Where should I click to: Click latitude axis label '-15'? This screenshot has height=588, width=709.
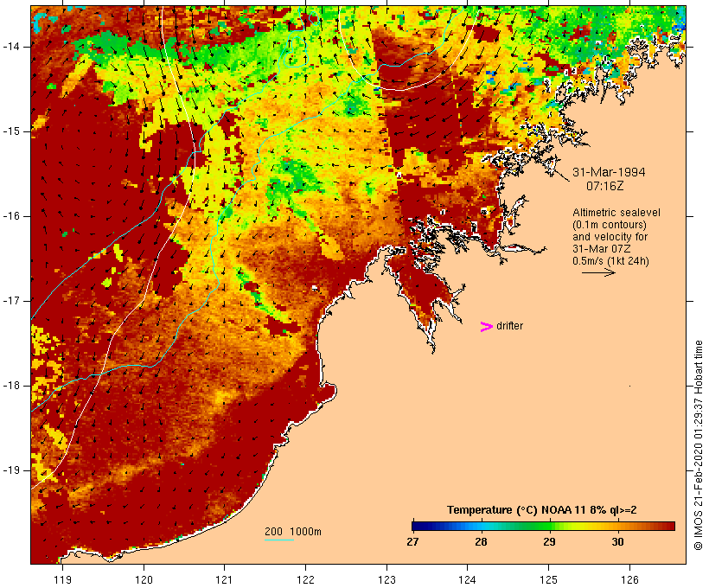click(10, 131)
